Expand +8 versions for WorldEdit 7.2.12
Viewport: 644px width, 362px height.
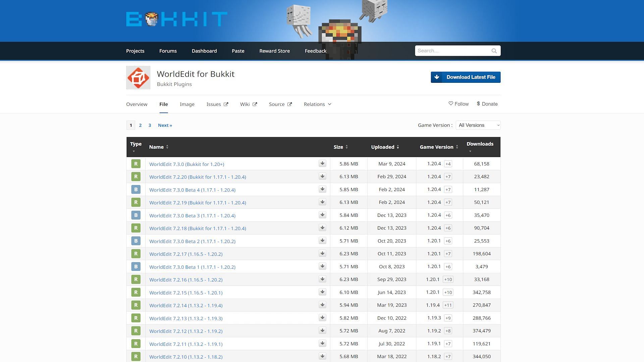tap(448, 331)
